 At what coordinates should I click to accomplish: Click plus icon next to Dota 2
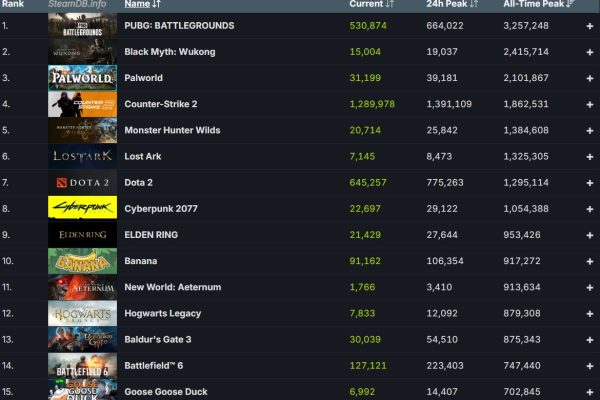(x=589, y=183)
